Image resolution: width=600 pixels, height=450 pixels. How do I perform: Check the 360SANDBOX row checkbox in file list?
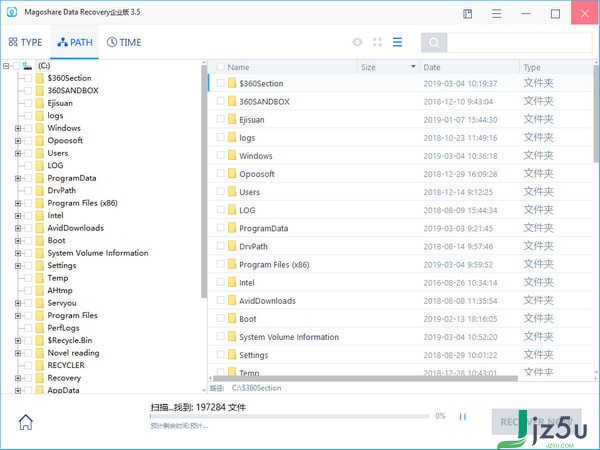[x=220, y=101]
